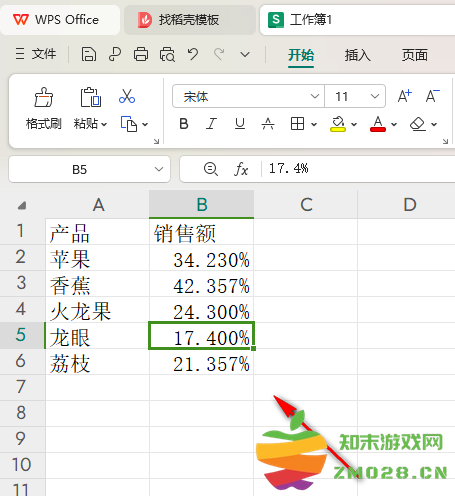455x496 pixels.
Task: Click the fx insert function button
Action: (241, 169)
